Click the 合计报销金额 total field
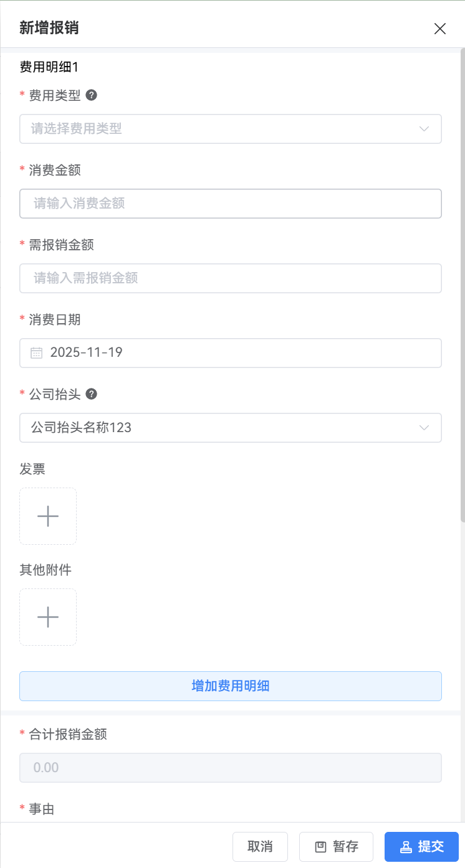The image size is (465, 868). pos(231,768)
